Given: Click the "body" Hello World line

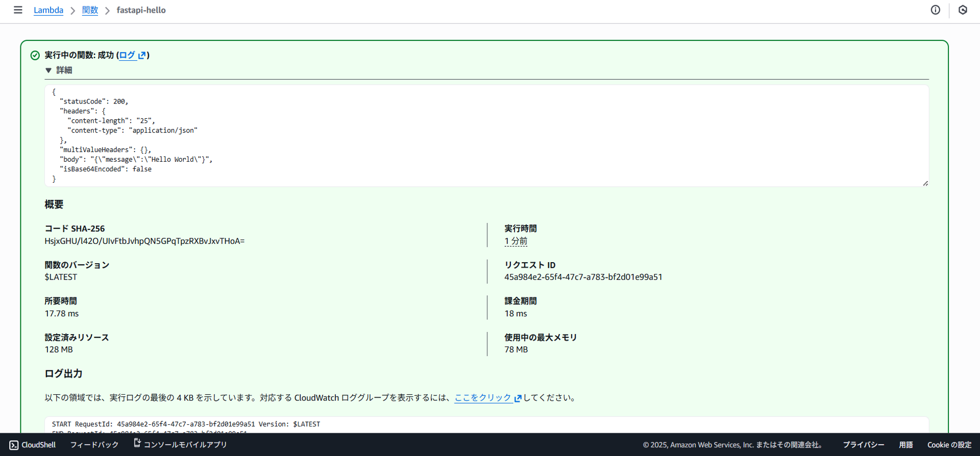Looking at the screenshot, I should pos(136,160).
